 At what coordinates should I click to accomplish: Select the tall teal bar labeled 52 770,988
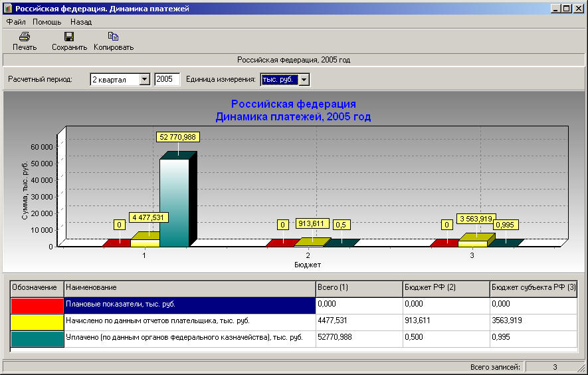click(x=174, y=202)
